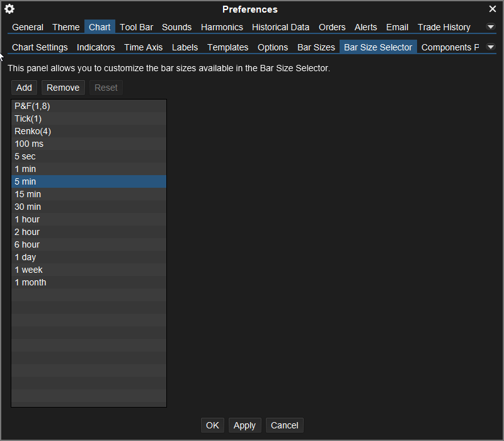
Task: Open the Templates sub-tab
Action: pyautogui.click(x=227, y=47)
